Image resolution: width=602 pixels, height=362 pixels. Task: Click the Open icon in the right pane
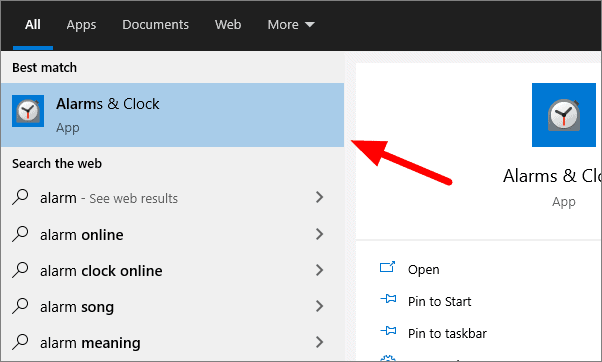tap(387, 267)
